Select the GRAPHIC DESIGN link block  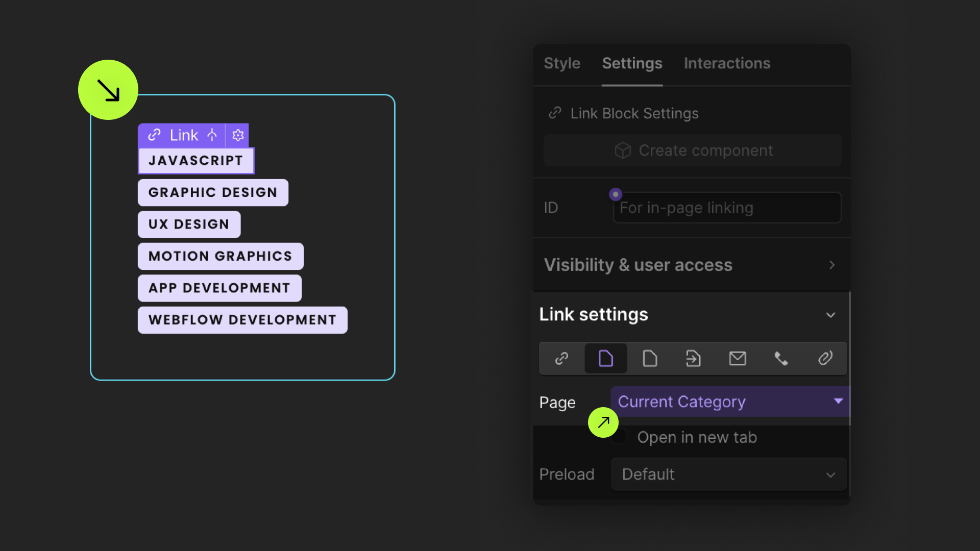tap(213, 192)
